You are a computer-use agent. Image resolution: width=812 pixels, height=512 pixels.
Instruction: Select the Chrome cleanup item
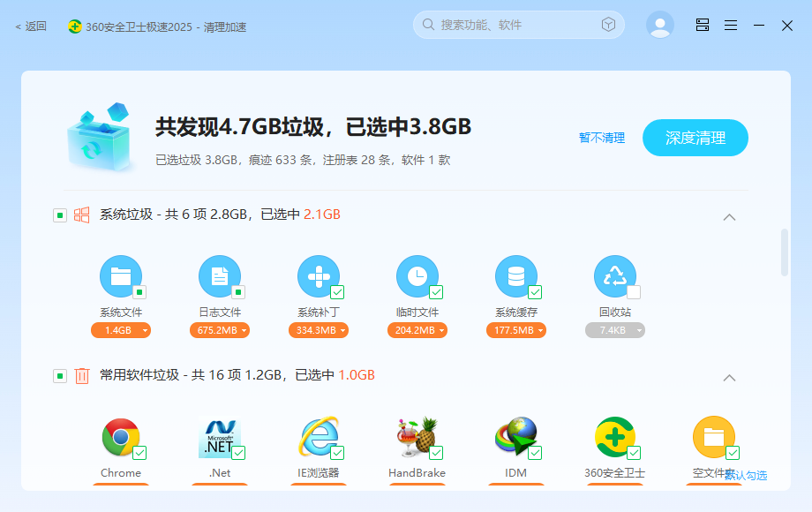(121, 437)
